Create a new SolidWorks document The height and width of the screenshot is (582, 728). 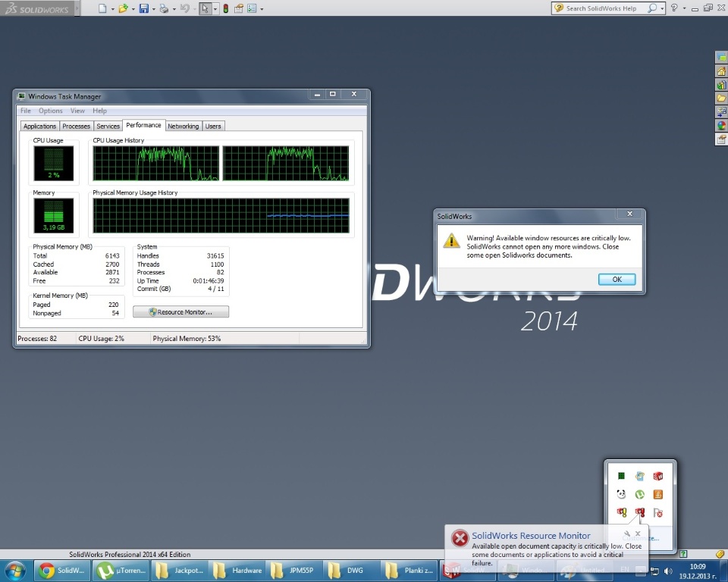[x=102, y=8]
